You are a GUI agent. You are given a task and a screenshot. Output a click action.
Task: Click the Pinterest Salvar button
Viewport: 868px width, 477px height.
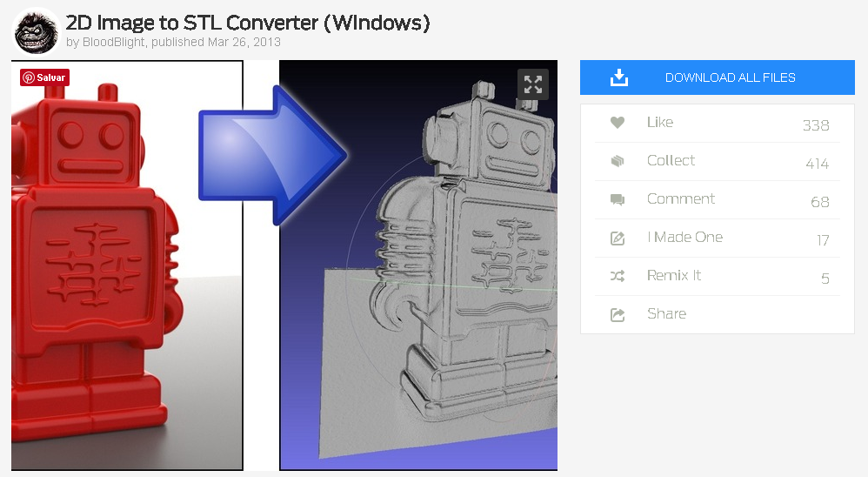(45, 77)
